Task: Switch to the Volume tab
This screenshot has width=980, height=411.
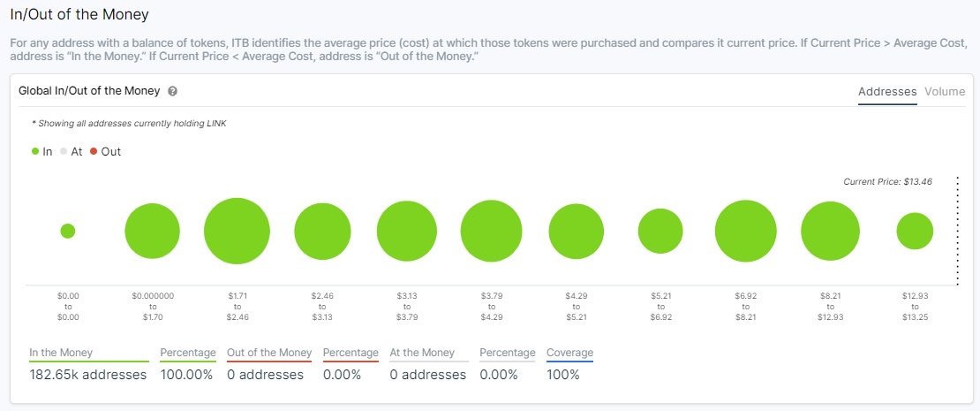Action: (x=945, y=91)
